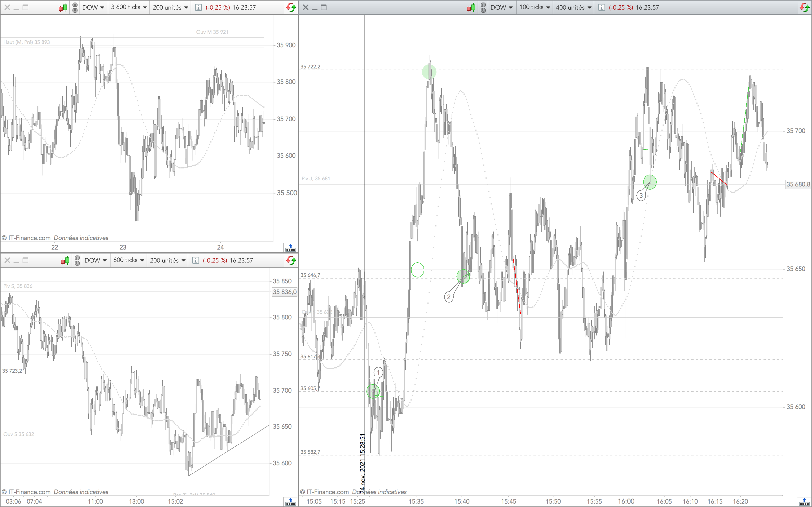Click candlestick style icon in 600 ticks chart
The height and width of the screenshot is (507, 812).
(65, 260)
